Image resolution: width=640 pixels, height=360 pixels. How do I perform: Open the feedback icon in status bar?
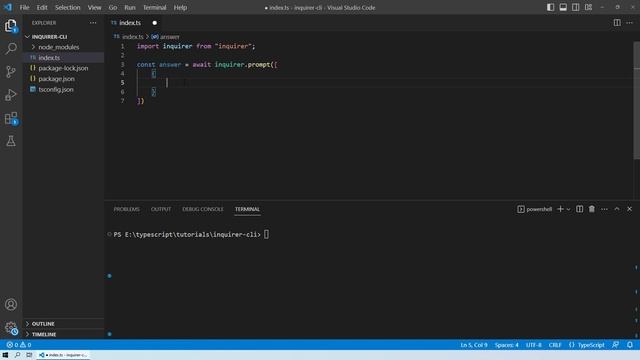615,345
